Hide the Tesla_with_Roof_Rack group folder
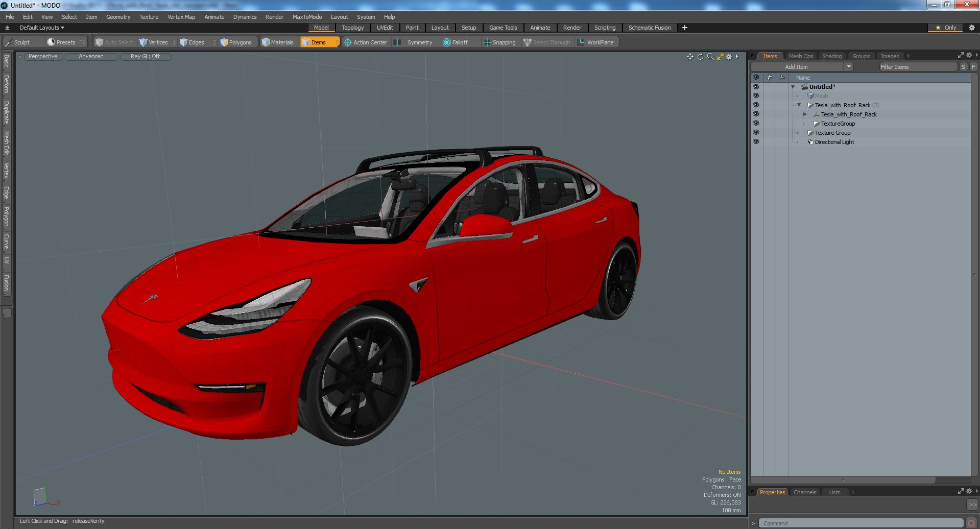Screen dimensions: 980x529 (756, 105)
